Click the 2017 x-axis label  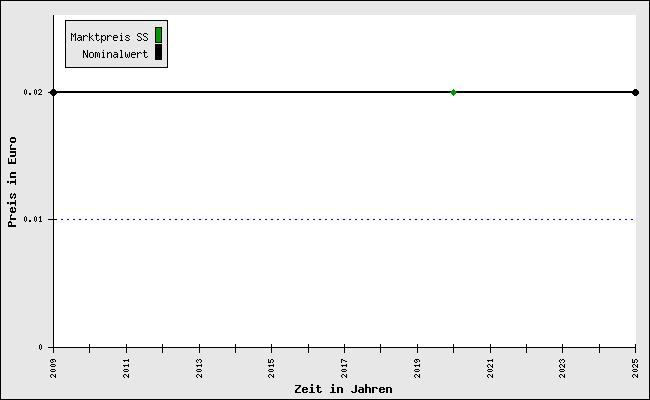(x=344, y=368)
